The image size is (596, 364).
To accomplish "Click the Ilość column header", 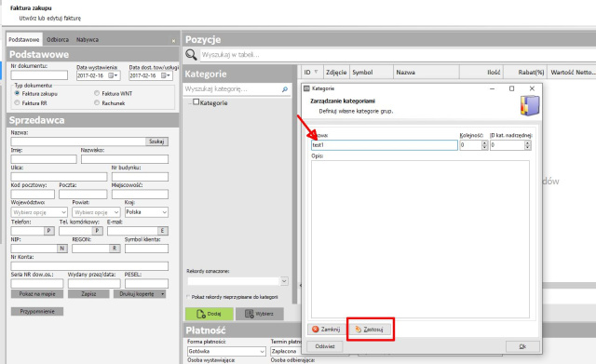I will (x=481, y=73).
